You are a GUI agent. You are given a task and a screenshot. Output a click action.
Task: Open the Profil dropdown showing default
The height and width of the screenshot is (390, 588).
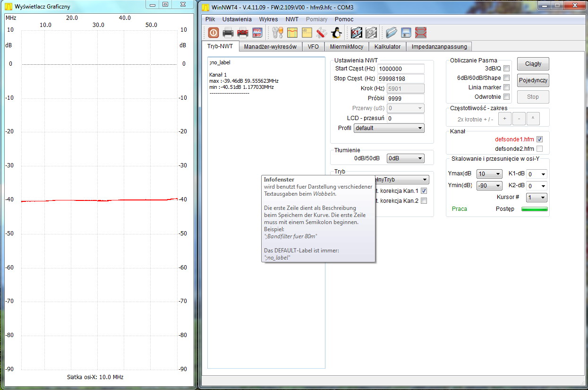(x=389, y=128)
